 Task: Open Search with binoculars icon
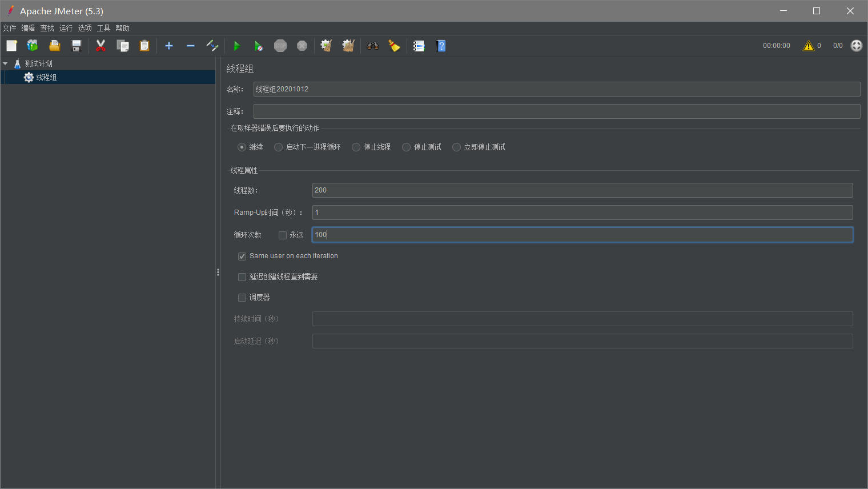pyautogui.click(x=373, y=46)
